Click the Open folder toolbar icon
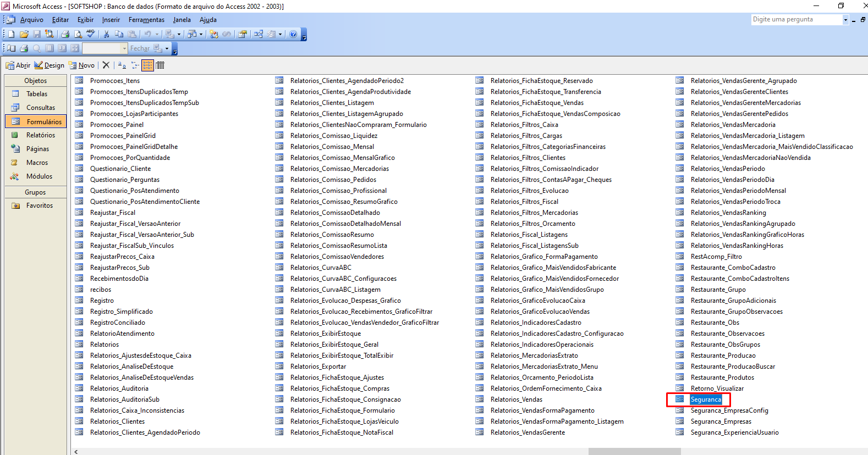 coord(24,34)
